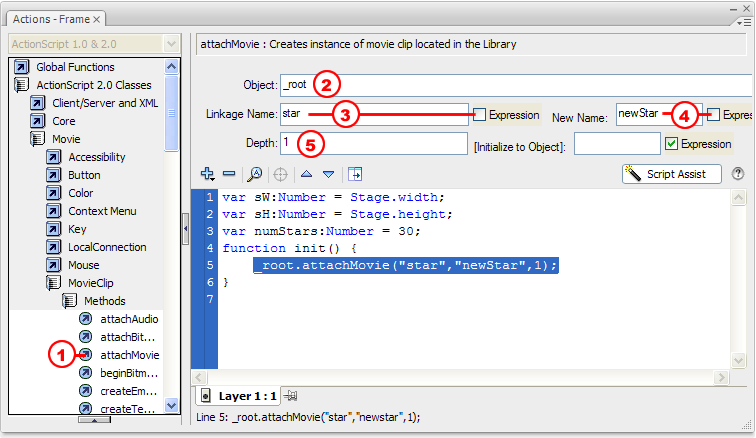Viewport: 756px width, 438px height.
Task: Click the Insert target path crosshair icon
Action: (x=281, y=174)
